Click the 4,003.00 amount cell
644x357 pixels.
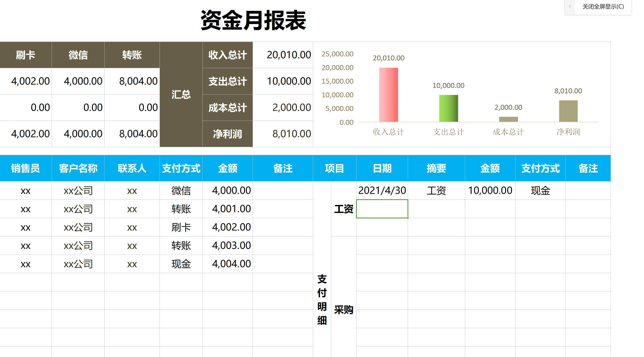(x=228, y=246)
